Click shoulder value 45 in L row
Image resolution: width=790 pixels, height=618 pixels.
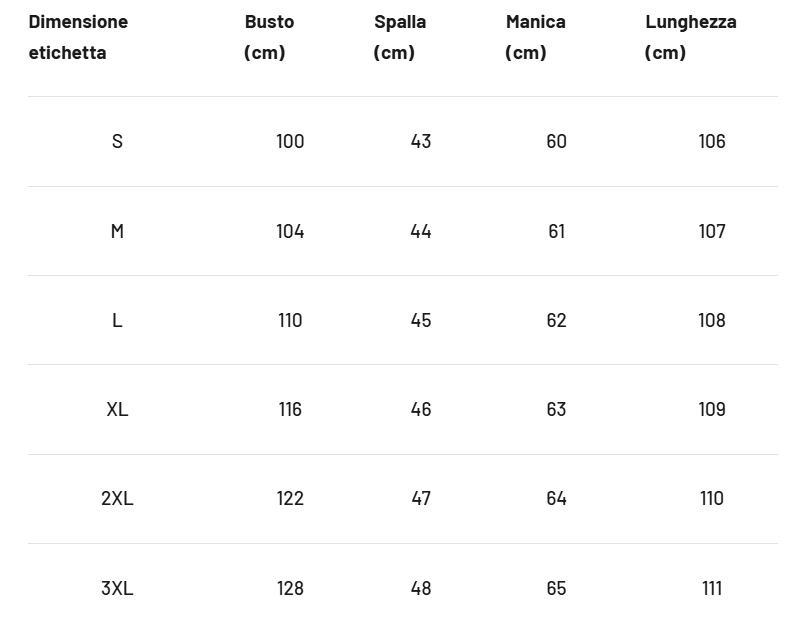pos(421,320)
